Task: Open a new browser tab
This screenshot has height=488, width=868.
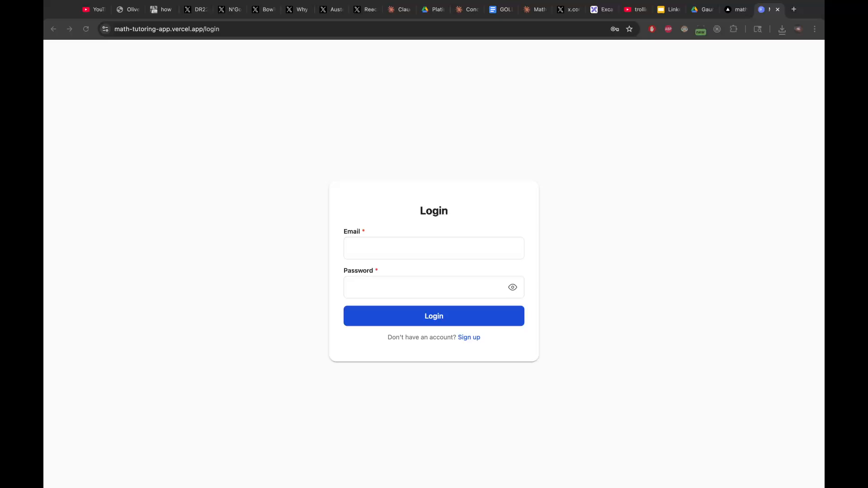Action: [794, 9]
